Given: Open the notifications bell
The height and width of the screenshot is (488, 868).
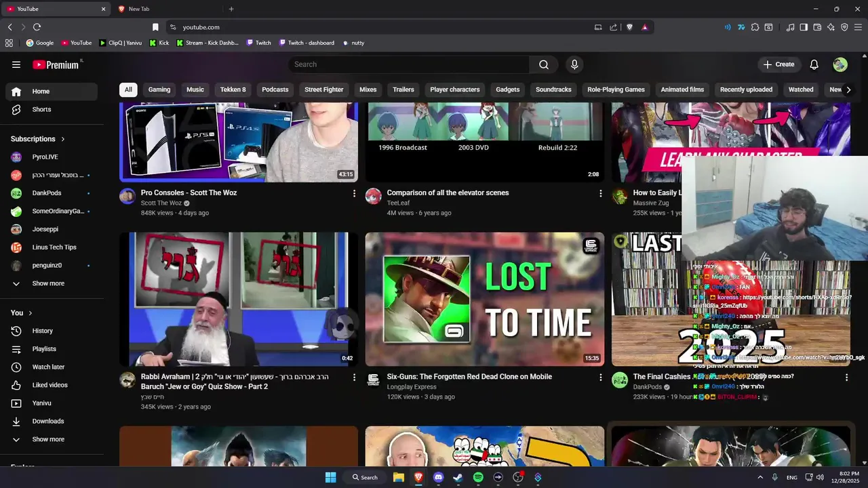Looking at the screenshot, I should [814, 64].
